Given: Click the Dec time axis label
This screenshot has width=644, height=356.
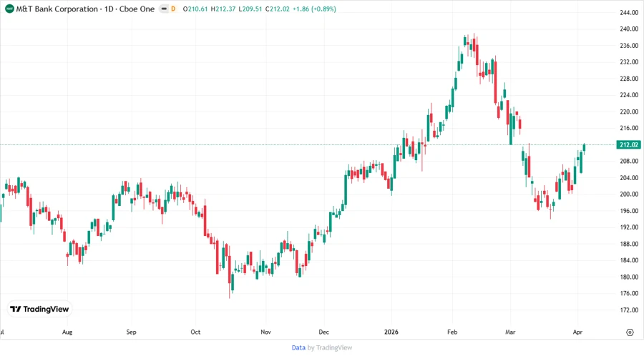Looking at the screenshot, I should coord(323,332).
